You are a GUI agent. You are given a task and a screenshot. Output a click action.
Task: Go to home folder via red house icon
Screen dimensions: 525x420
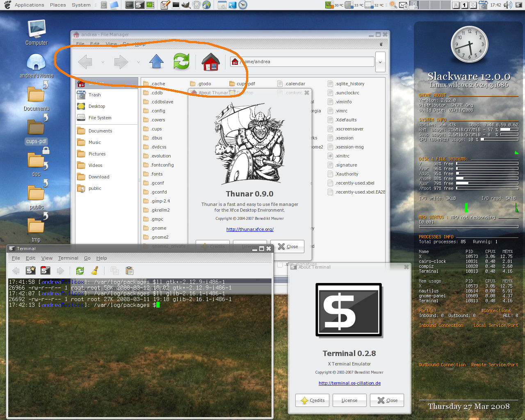211,62
